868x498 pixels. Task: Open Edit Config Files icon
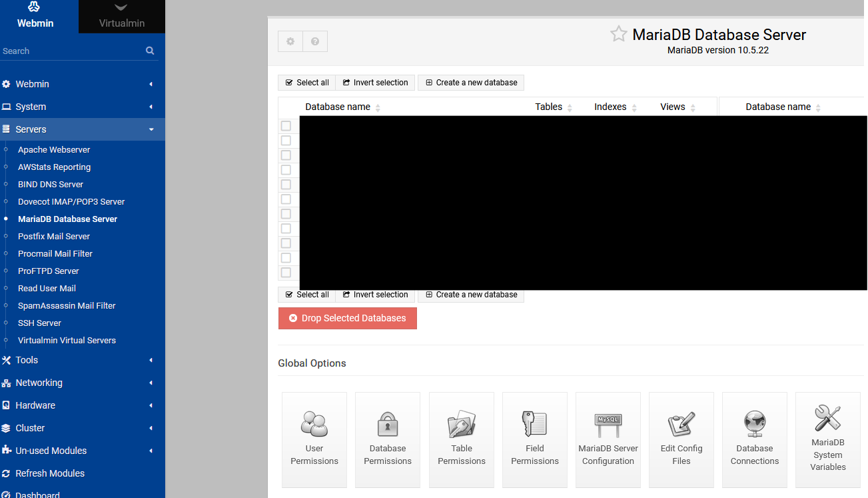(x=681, y=424)
